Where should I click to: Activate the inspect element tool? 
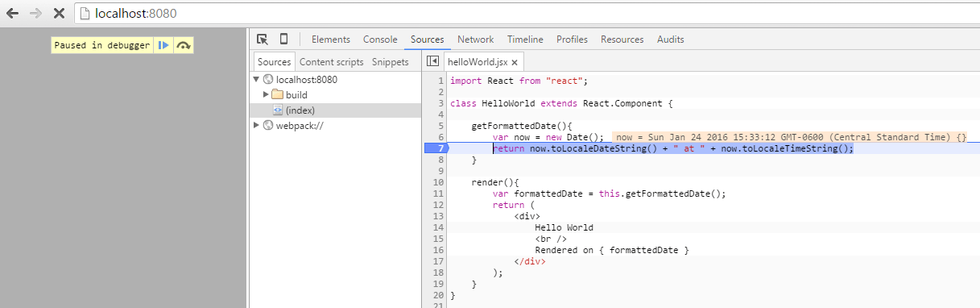(263, 39)
